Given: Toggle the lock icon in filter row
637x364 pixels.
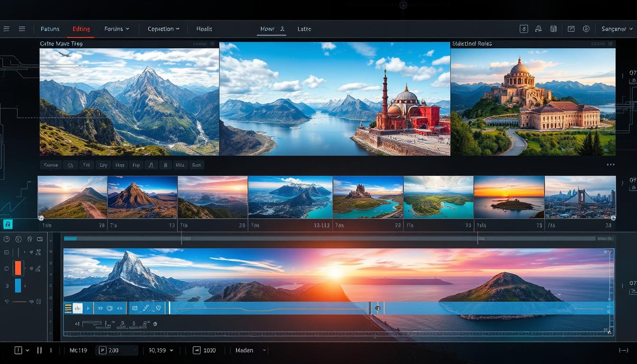Looking at the screenshot, I should click(165, 165).
